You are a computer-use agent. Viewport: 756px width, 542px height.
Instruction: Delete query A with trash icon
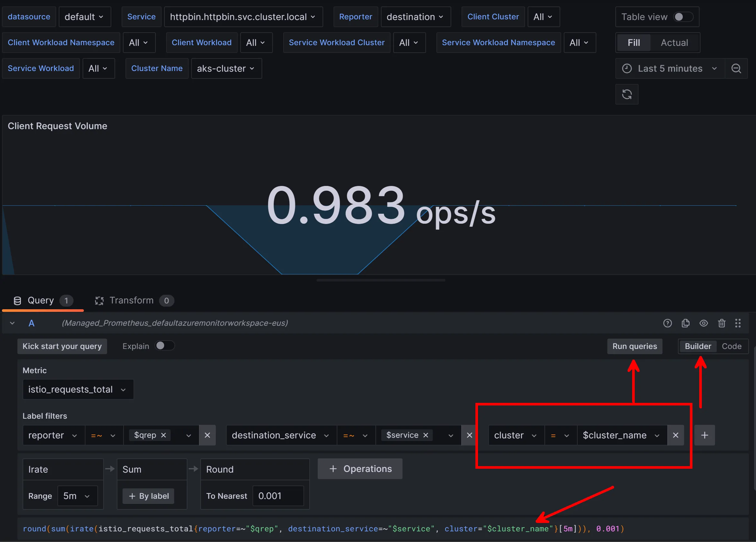click(721, 323)
